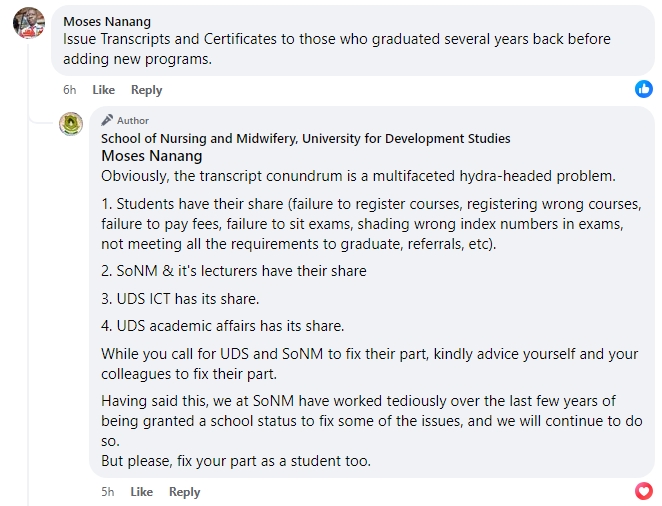
Task: Reply to the School of Nursing comment
Action: [184, 492]
